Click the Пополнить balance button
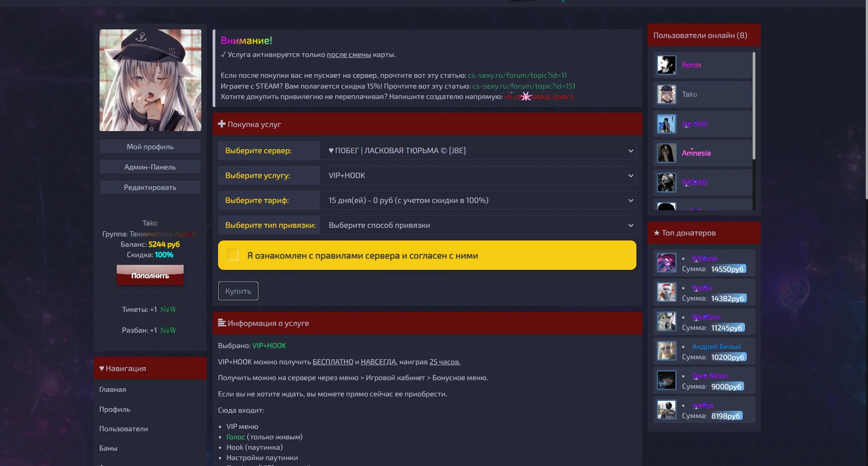Viewport: 868px width, 466px height. (150, 275)
